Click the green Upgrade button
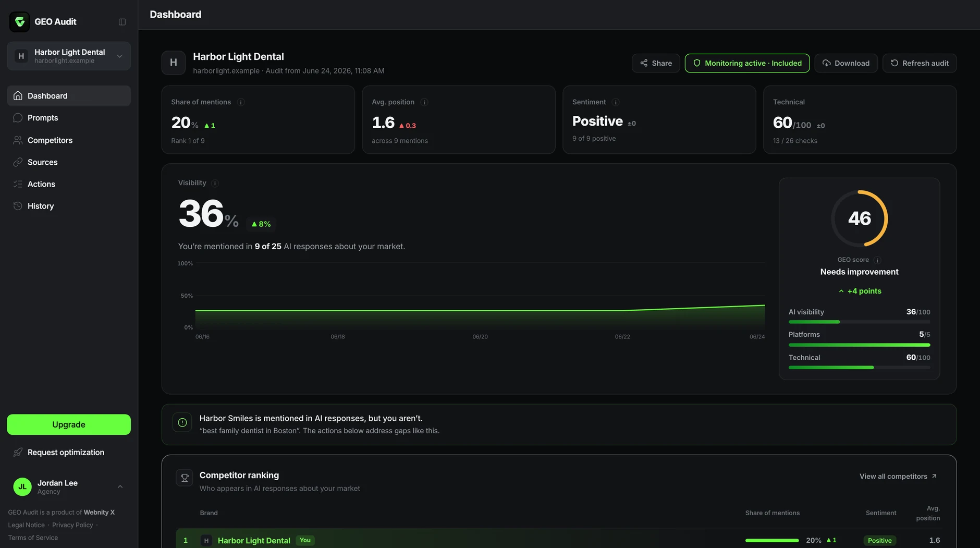This screenshot has width=980, height=548. pos(69,424)
